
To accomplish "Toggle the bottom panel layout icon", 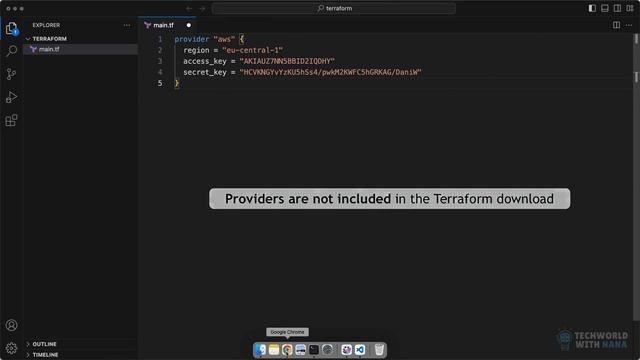I will pyautogui.click(x=604, y=8).
